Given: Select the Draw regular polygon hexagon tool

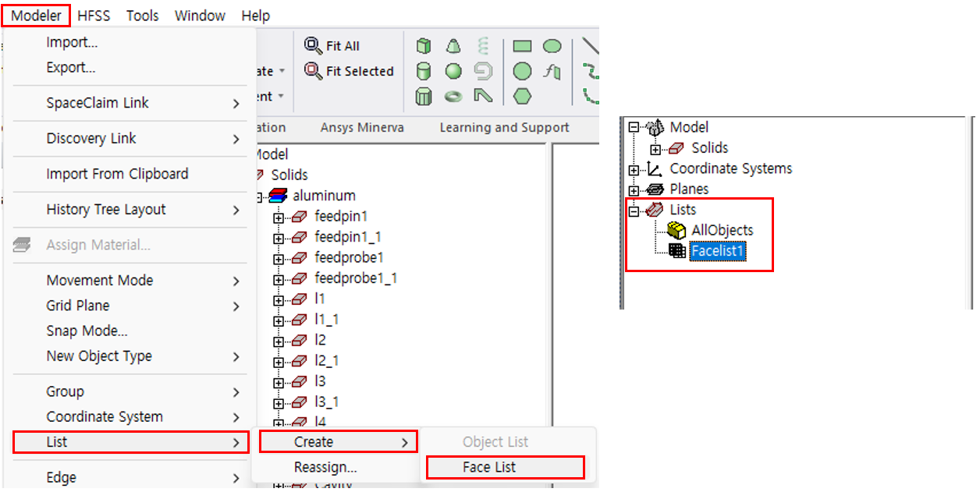Looking at the screenshot, I should click(x=522, y=97).
